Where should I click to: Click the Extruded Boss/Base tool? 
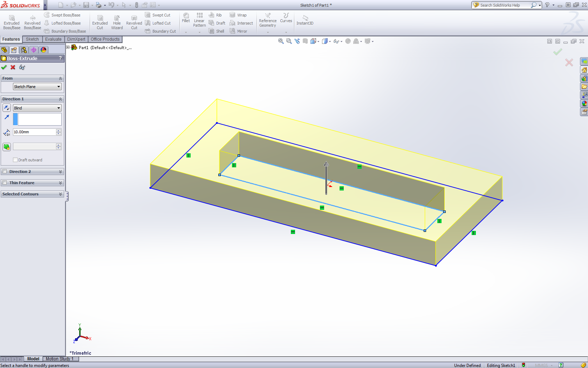coord(12,22)
